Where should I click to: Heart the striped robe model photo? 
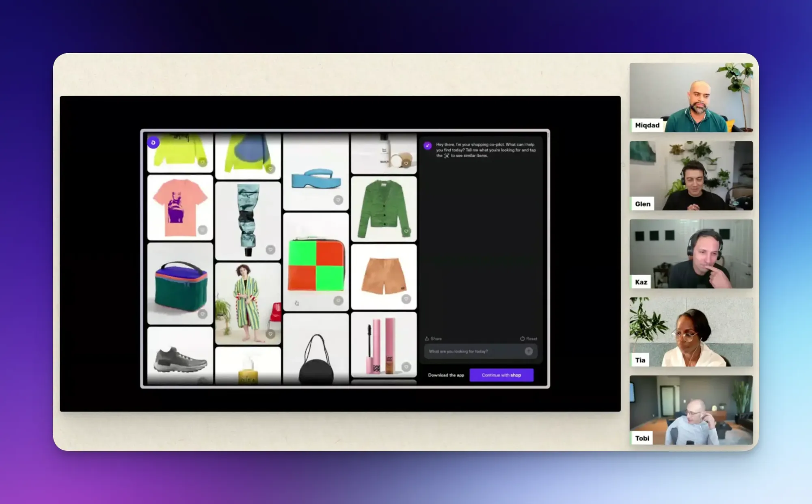[x=270, y=334]
